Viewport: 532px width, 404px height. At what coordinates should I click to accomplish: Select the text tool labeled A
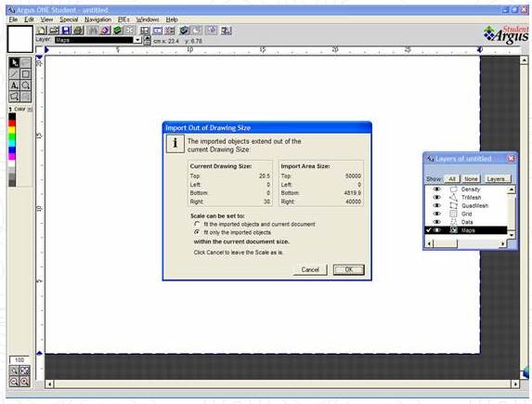click(14, 85)
